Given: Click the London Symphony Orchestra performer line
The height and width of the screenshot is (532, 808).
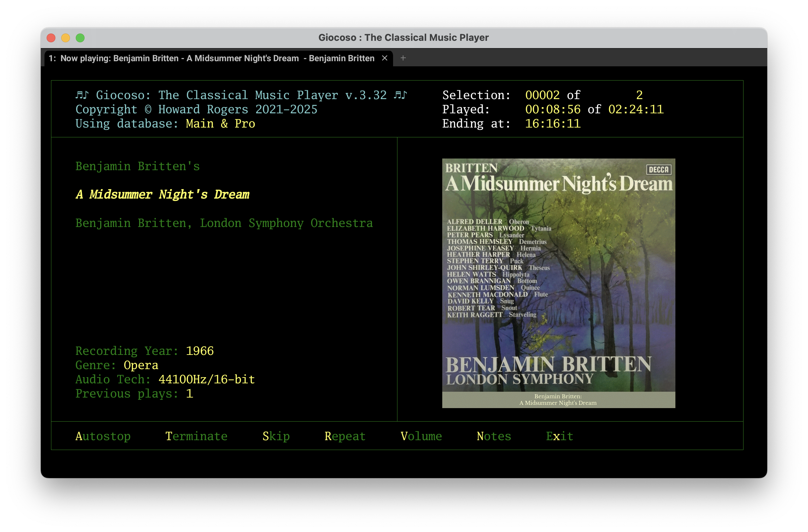Looking at the screenshot, I should point(224,223).
